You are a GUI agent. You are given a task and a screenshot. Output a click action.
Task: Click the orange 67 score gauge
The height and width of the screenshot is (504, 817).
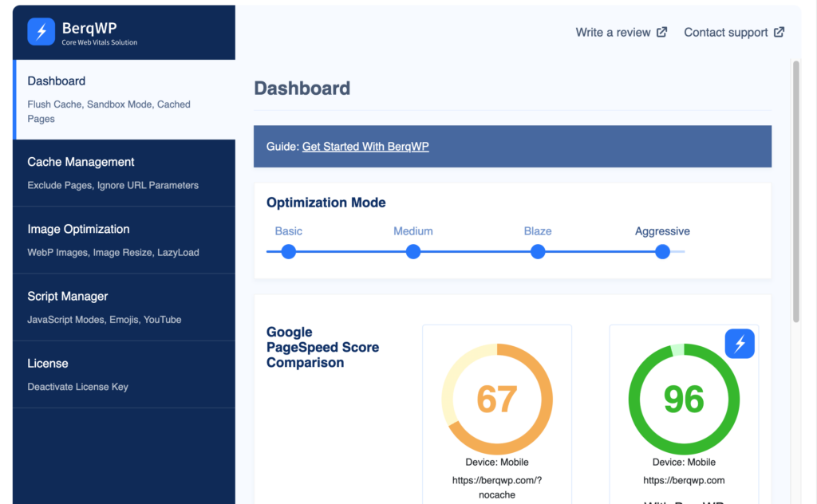(x=497, y=399)
